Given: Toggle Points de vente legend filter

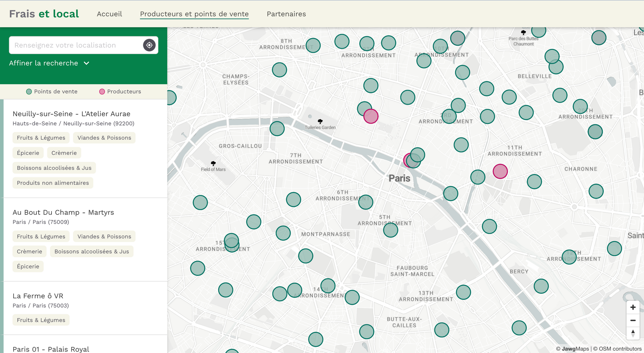Looking at the screenshot, I should [x=52, y=91].
